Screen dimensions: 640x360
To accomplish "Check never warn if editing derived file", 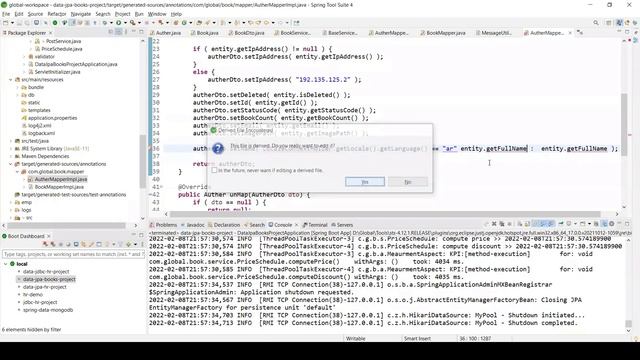I will click(214, 170).
